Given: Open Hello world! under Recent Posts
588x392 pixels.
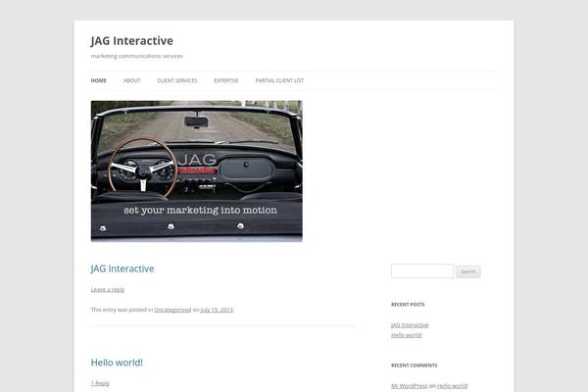Looking at the screenshot, I should click(406, 335).
